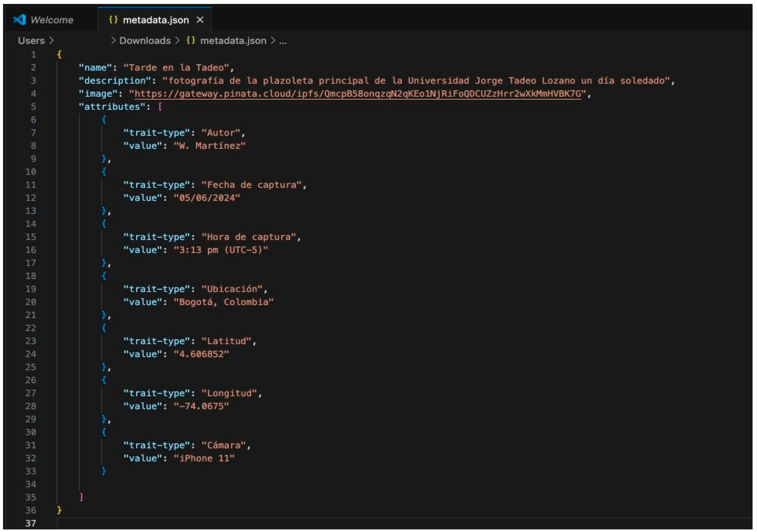Select the metadata.json tab
The height and width of the screenshot is (532, 757).
(x=156, y=20)
